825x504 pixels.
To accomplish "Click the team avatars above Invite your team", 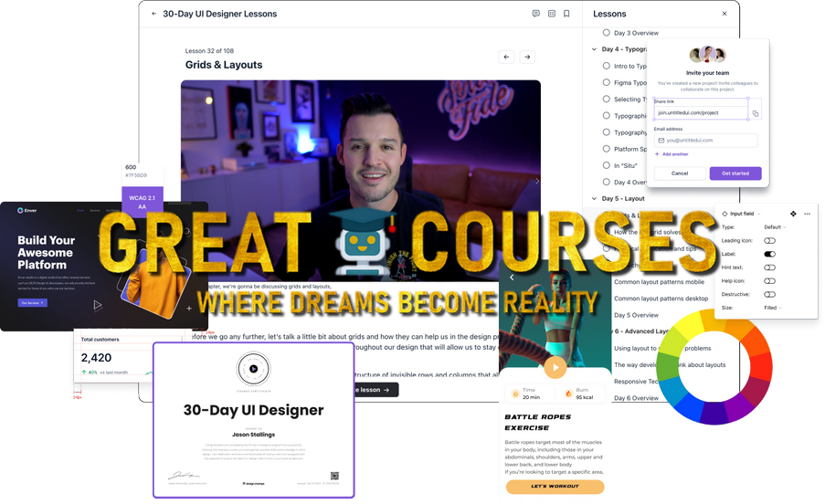I will click(708, 54).
